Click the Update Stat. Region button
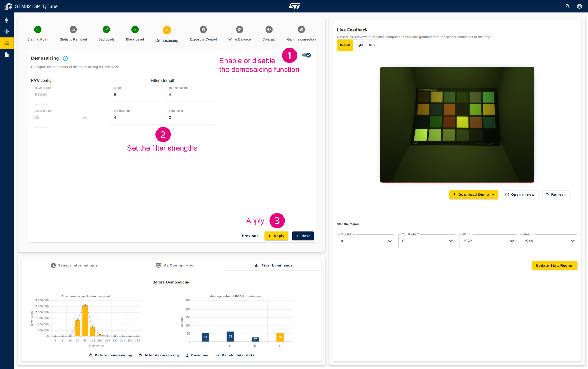This screenshot has height=369, width=588. [554, 265]
